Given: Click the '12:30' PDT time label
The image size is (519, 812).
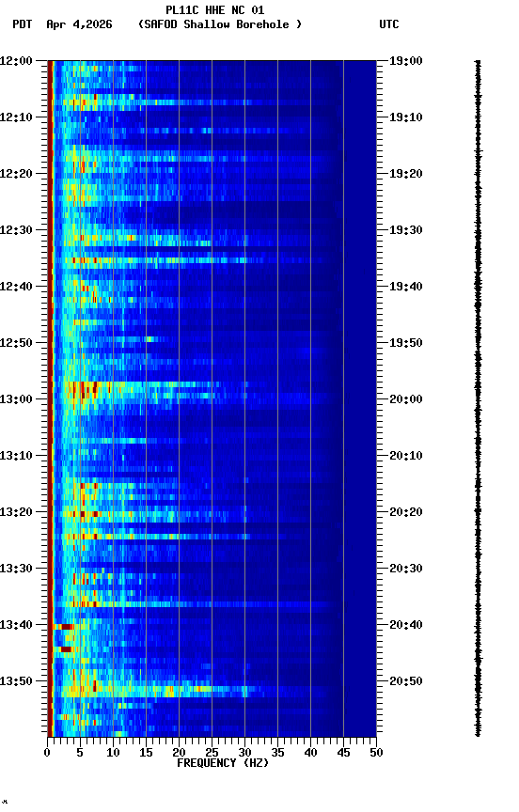Looking at the screenshot, I should (16, 230).
